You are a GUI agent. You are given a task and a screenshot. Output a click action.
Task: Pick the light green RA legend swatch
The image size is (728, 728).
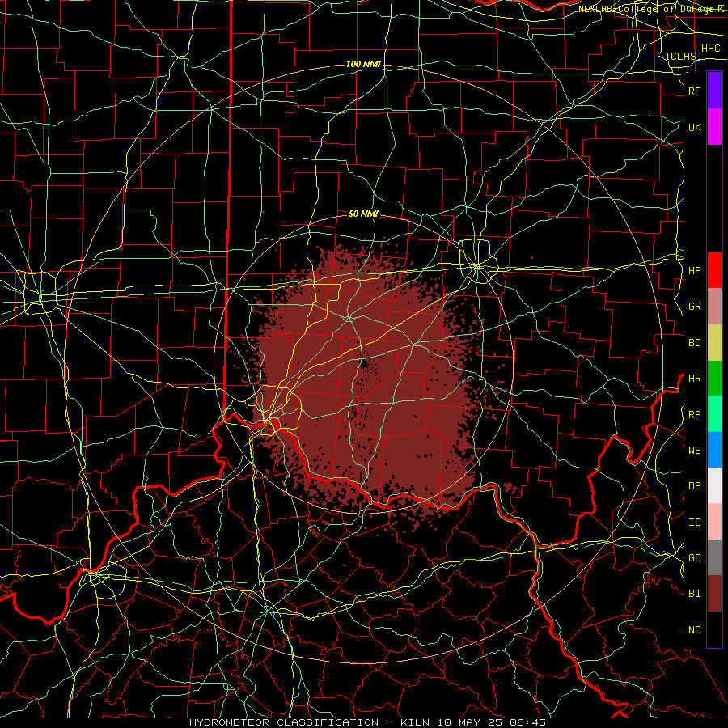click(x=714, y=414)
